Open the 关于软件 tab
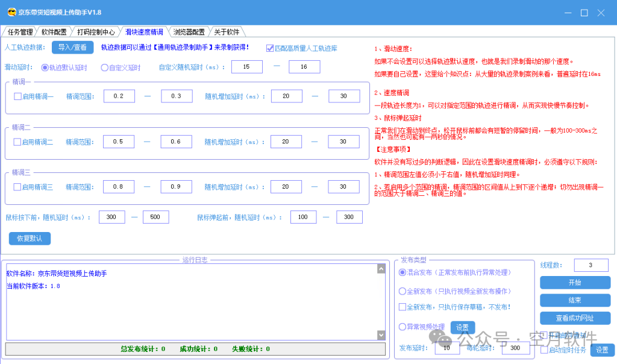The width and height of the screenshot is (617, 364). point(227,32)
